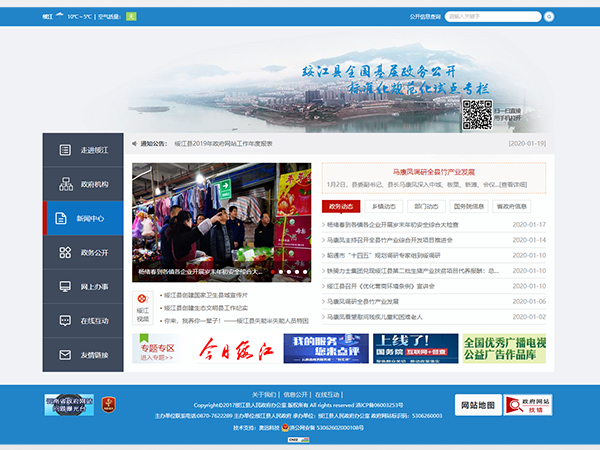The width and height of the screenshot is (600, 450).
Task: Open the 走进绥江 sidebar menu label
Action: coord(94,150)
